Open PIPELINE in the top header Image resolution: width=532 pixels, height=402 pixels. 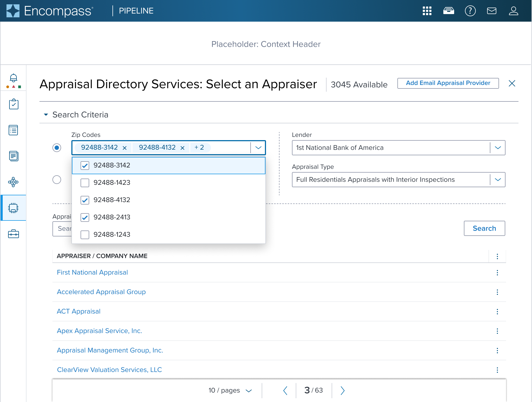136,11
